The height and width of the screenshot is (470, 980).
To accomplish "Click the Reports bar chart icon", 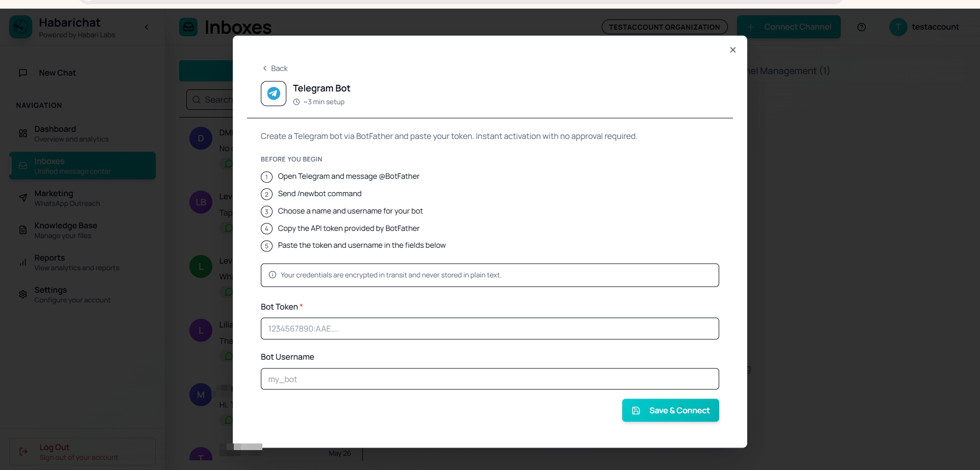I will [23, 262].
